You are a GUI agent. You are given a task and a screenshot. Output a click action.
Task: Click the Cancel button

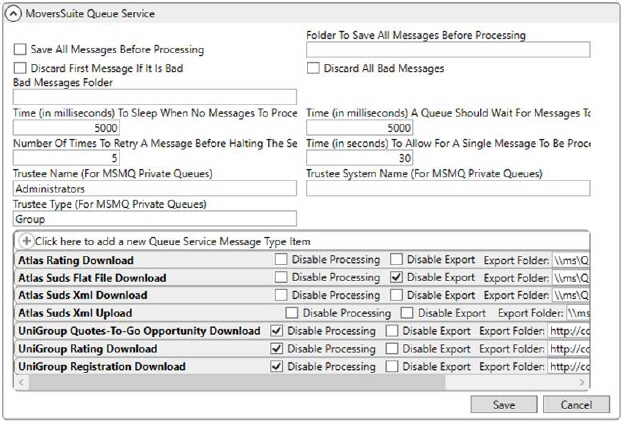click(575, 405)
